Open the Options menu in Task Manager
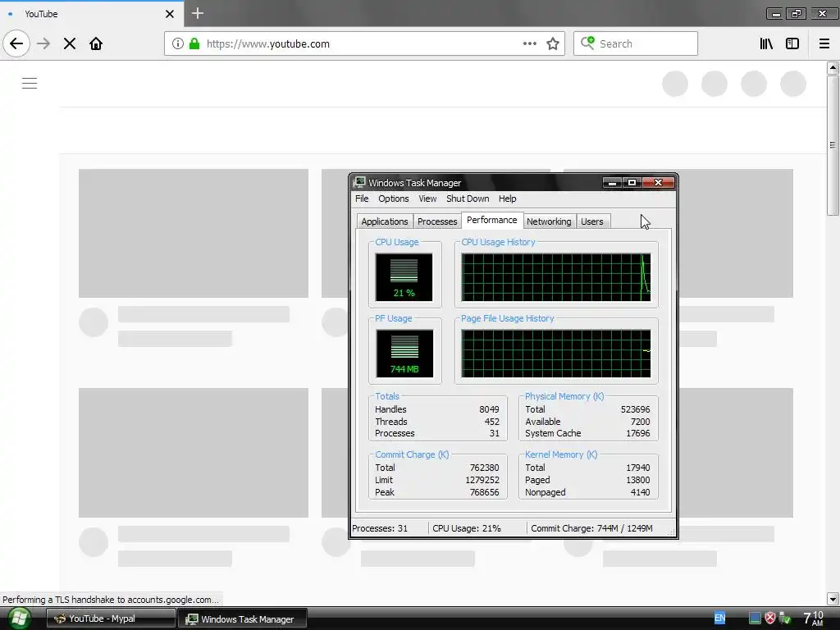 (x=393, y=199)
